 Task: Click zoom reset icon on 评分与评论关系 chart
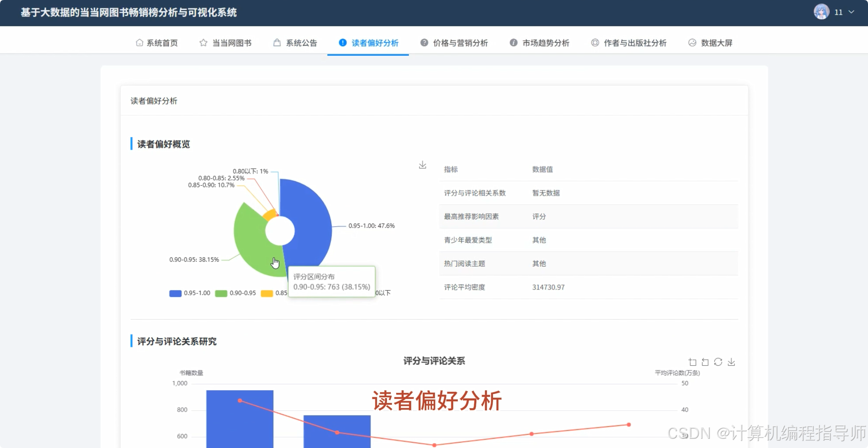click(x=705, y=362)
